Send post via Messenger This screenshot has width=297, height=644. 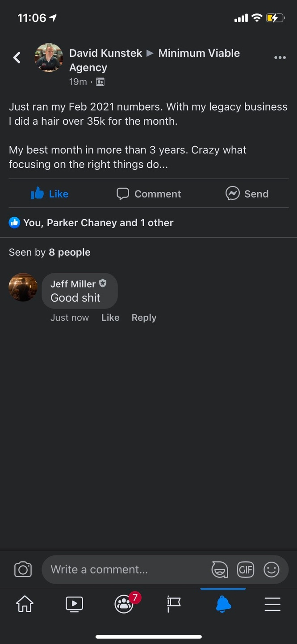(247, 194)
